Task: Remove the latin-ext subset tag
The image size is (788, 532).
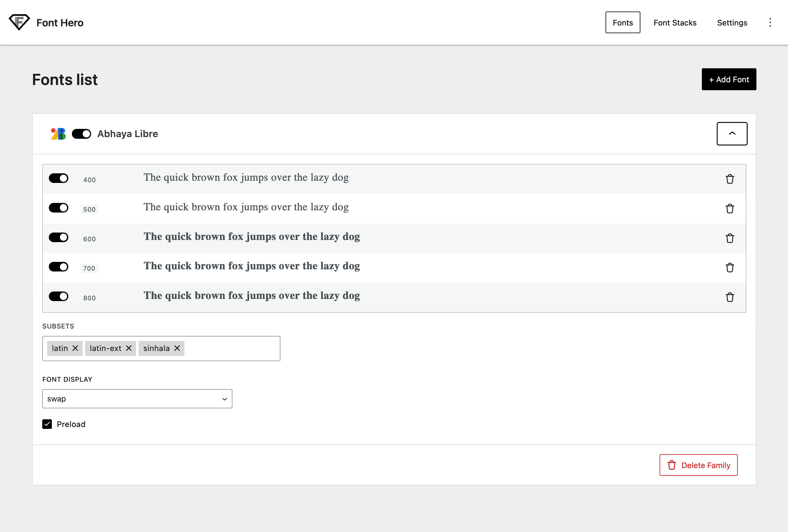Action: 128,348
